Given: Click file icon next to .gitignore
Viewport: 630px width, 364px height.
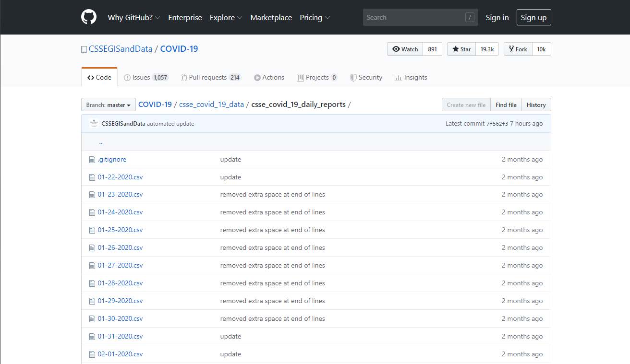Looking at the screenshot, I should 92,160.
